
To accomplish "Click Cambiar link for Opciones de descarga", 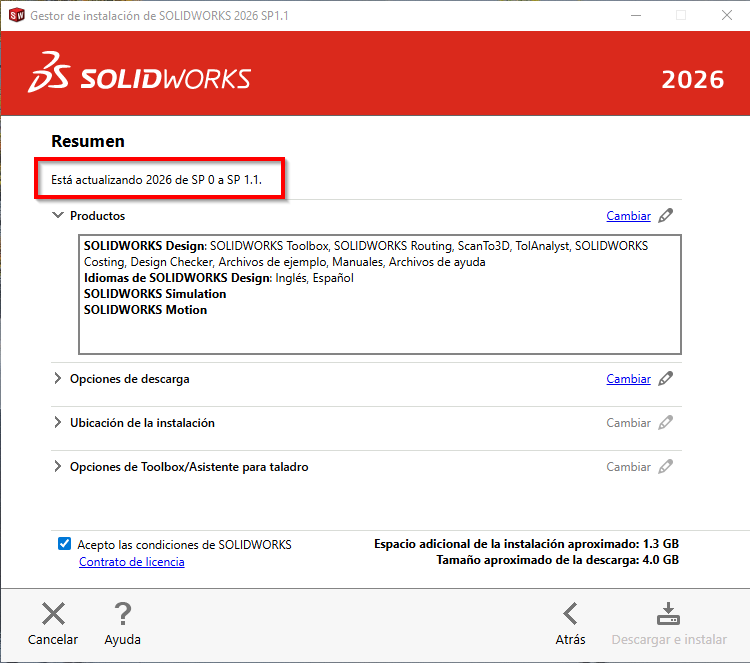I will [x=628, y=379].
